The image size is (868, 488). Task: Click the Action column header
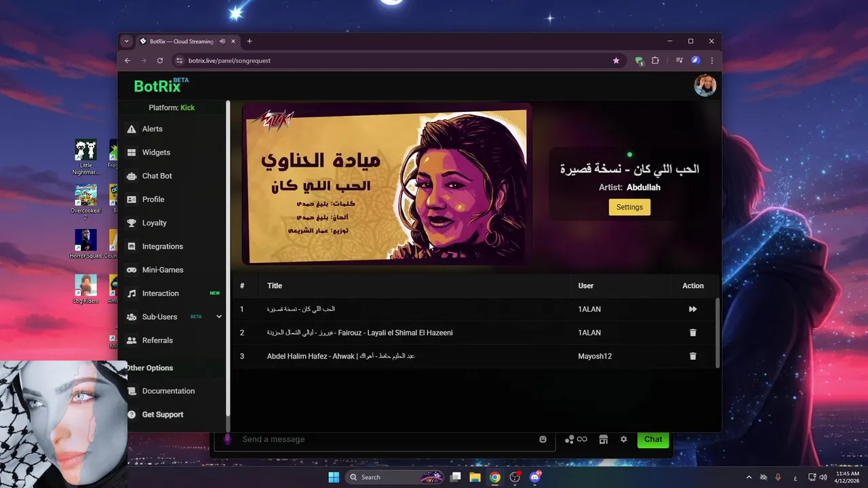coord(693,286)
